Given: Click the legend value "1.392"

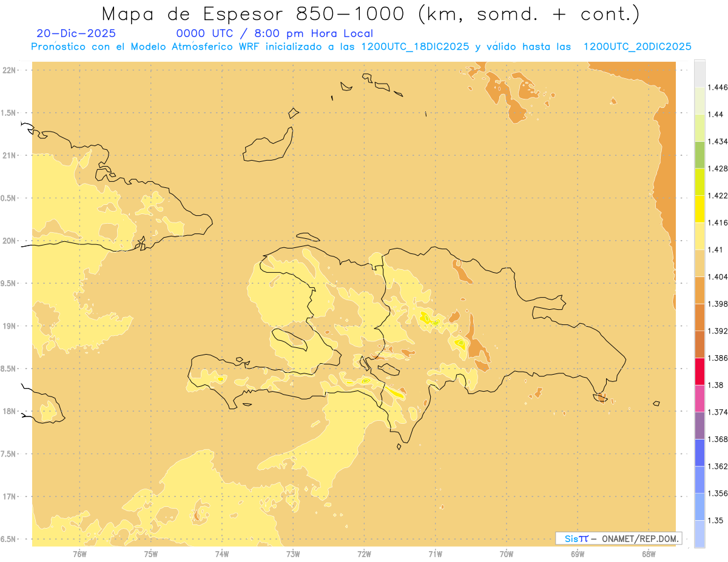Looking at the screenshot, I should [718, 331].
